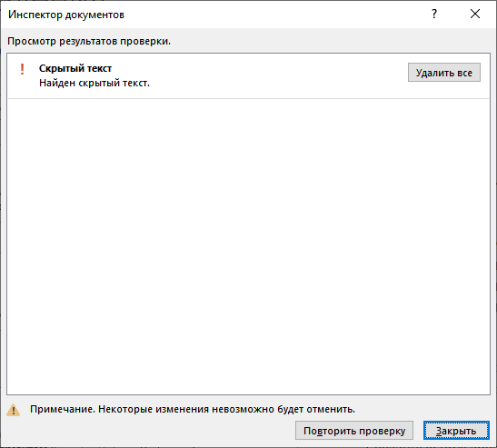
Task: Click the Просмотр результатов проверки label
Action: (89, 41)
